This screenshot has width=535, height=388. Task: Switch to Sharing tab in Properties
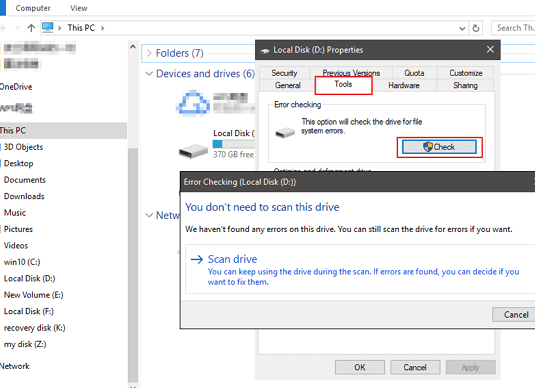(465, 85)
